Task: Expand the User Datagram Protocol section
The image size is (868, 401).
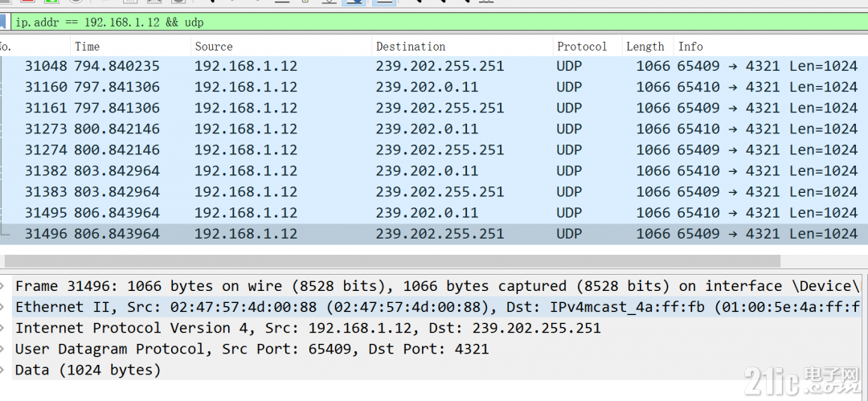Action: (2, 349)
